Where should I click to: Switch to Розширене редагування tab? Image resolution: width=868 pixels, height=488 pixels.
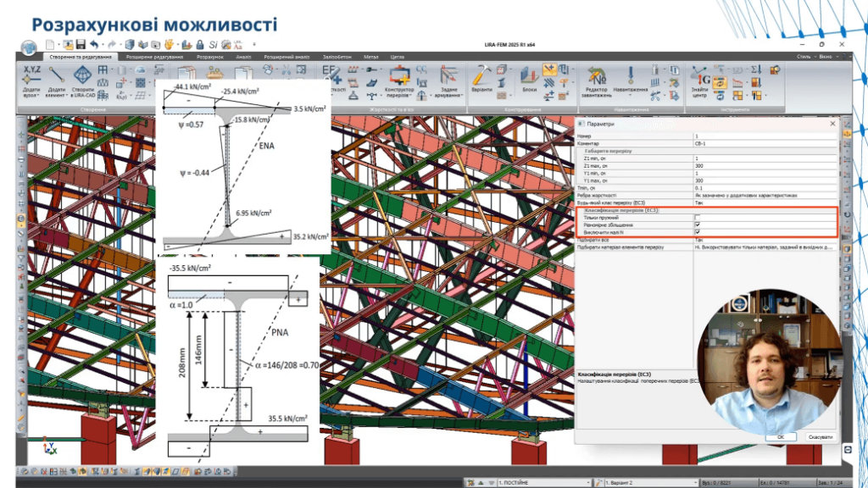point(154,57)
